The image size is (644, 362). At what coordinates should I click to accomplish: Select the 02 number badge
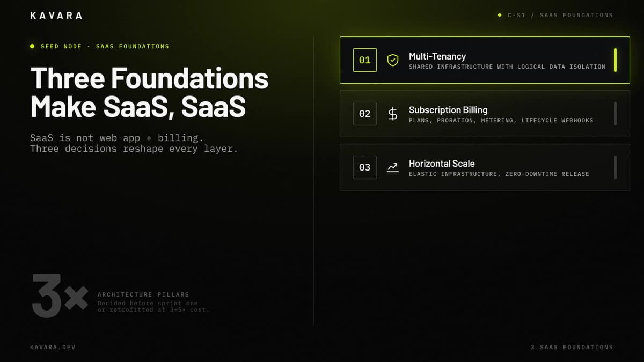[x=365, y=114]
